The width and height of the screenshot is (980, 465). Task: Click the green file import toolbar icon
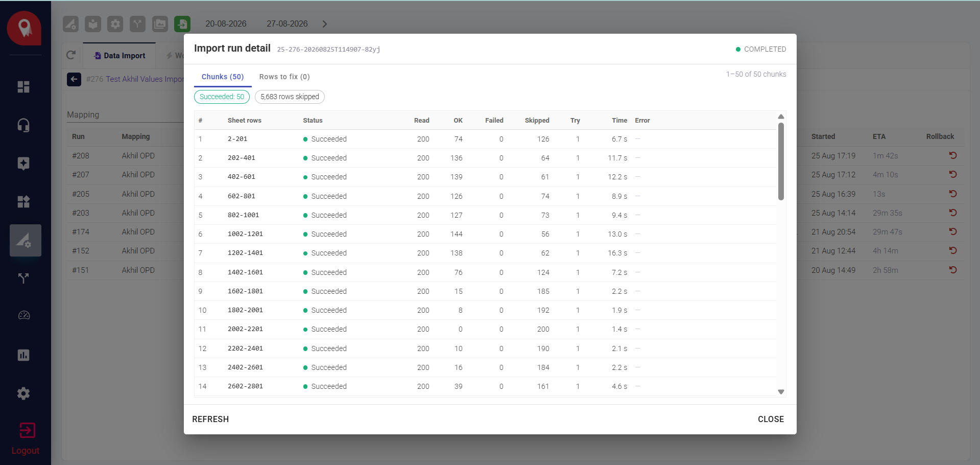click(x=182, y=24)
